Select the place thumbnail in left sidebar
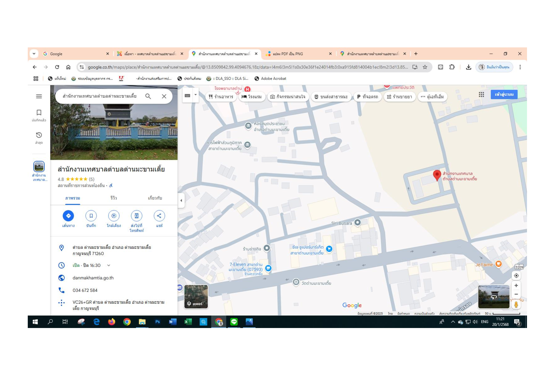555x392 pixels. [39, 166]
